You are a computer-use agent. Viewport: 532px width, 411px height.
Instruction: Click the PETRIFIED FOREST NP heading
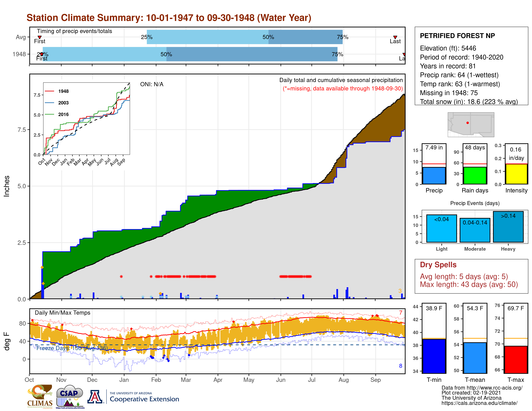pyautogui.click(x=457, y=36)
